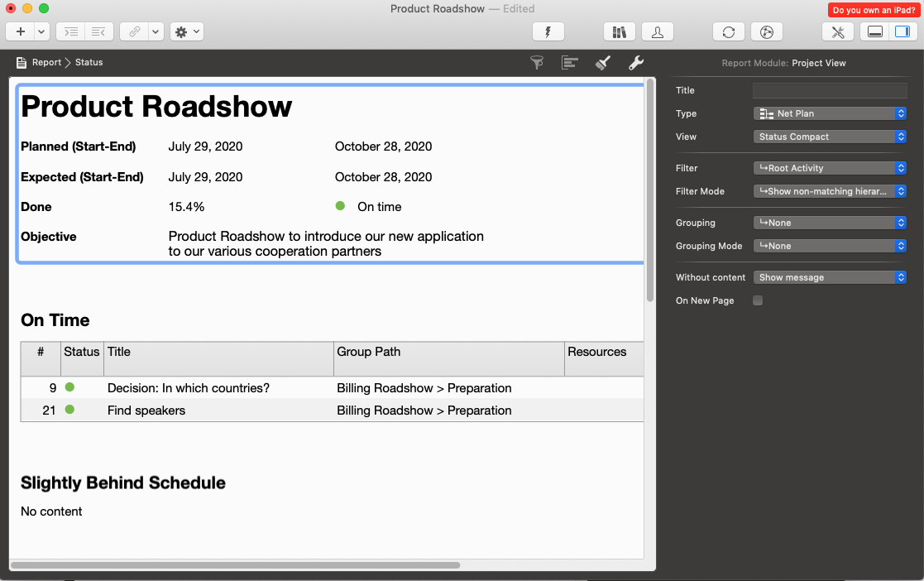The image size is (924, 581).
Task: Open the filter funnel icon in report bar
Action: [537, 63]
